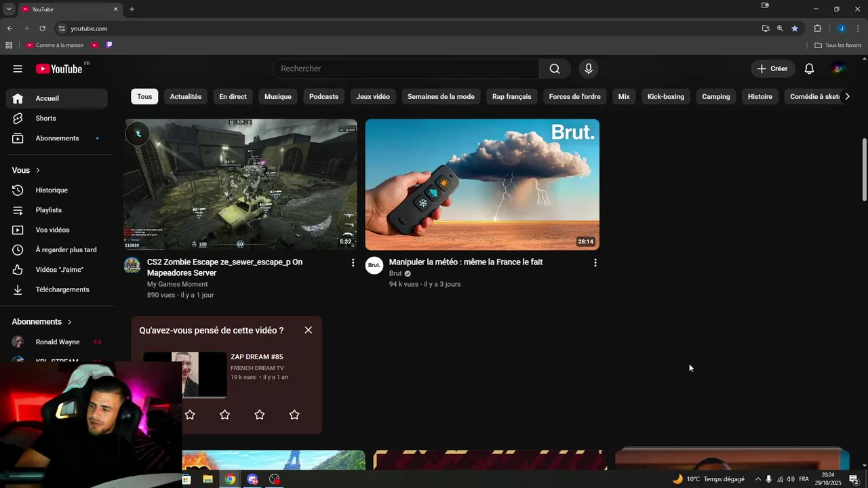Open My Games Moment channel avatar
This screenshot has height=488, width=868.
tap(132, 265)
